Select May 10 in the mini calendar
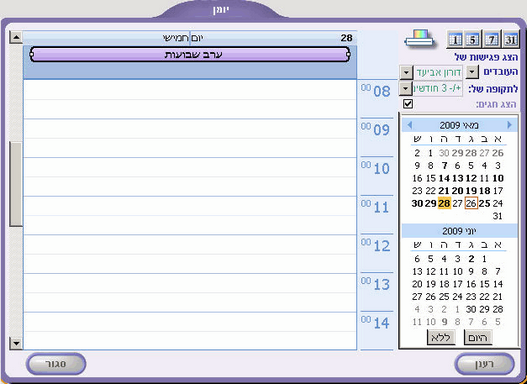 click(x=498, y=178)
